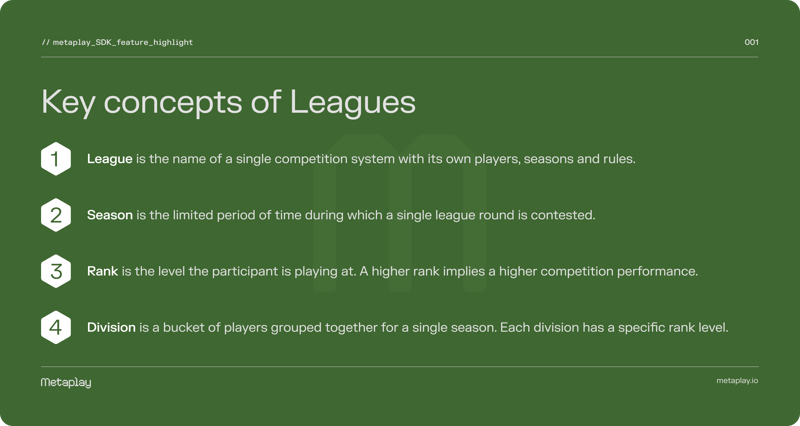
Task: Click the metaplay_SDK_feature_highlight header text
Action: coord(122,42)
